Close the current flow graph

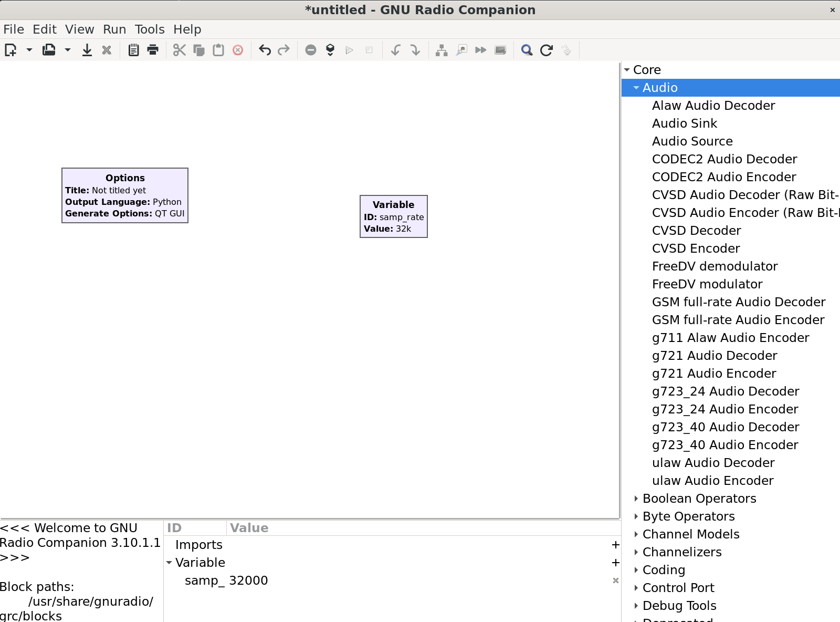[107, 50]
